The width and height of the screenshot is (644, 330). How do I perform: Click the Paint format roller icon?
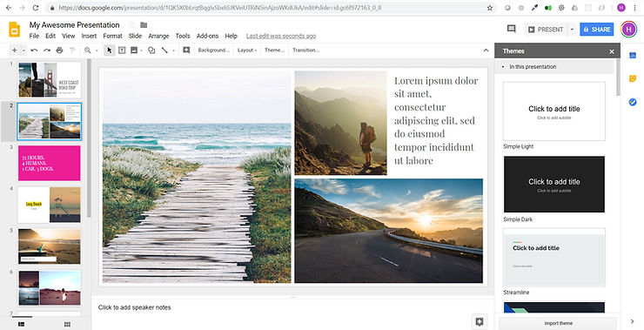(72, 51)
